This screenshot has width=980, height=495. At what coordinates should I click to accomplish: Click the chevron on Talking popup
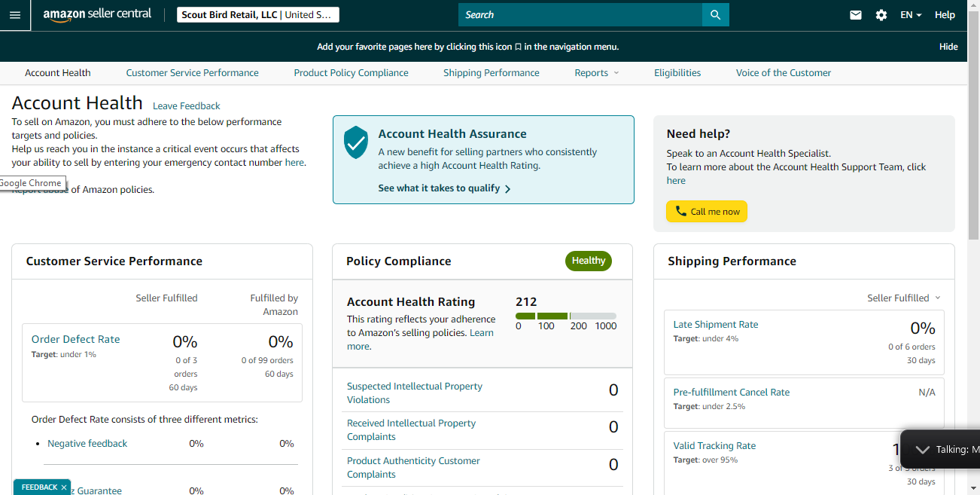click(x=922, y=449)
